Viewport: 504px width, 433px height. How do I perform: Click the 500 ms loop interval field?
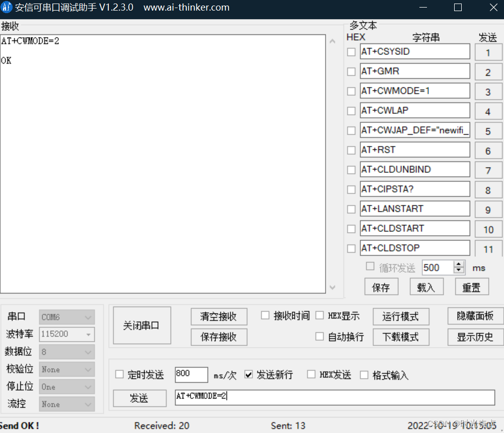point(438,268)
